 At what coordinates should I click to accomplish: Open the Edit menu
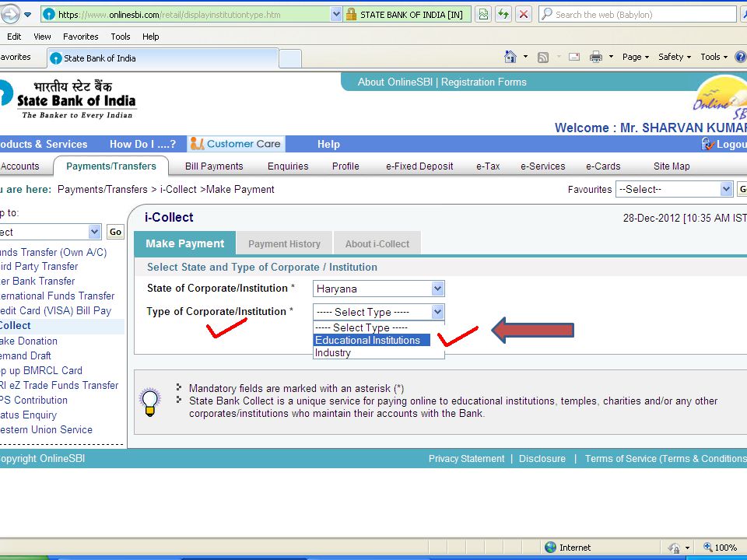point(14,37)
